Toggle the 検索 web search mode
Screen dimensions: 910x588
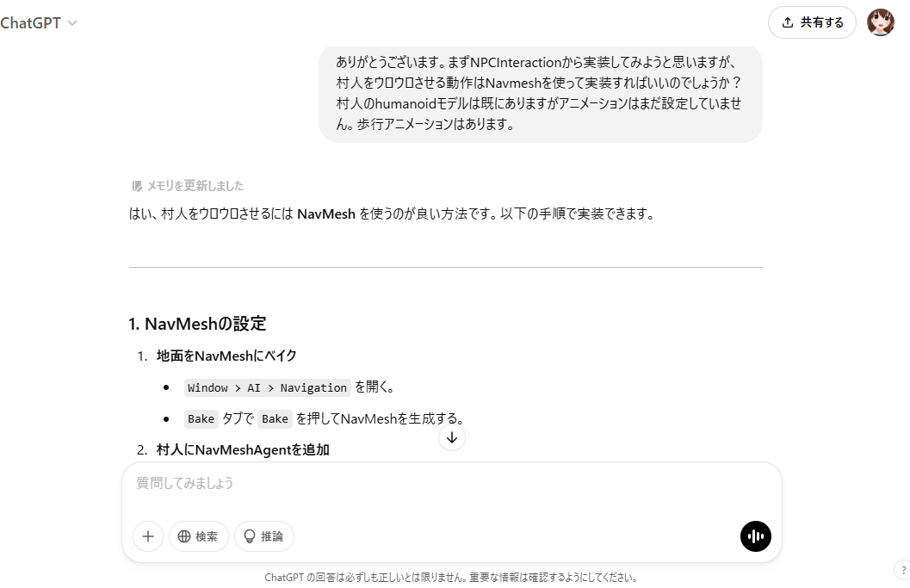coord(199,536)
